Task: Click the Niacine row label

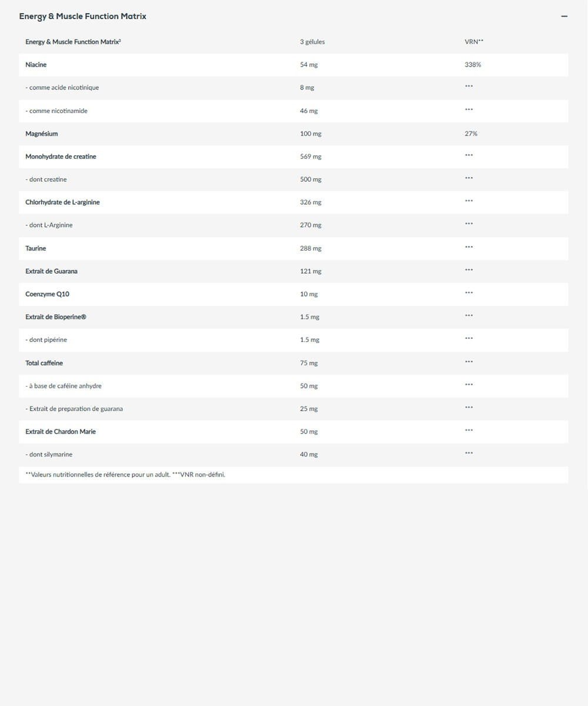Action: point(36,65)
